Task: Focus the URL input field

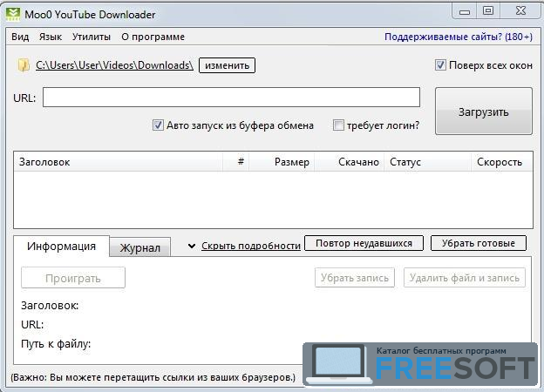Action: 231,98
